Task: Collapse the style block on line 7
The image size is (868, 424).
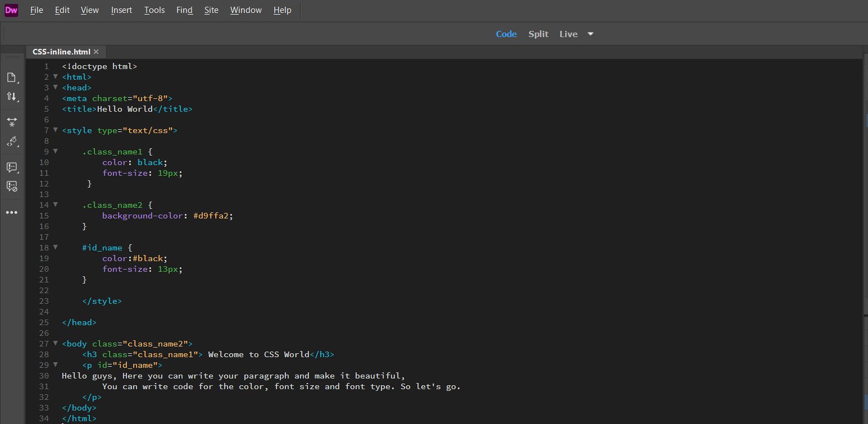Action: point(56,130)
